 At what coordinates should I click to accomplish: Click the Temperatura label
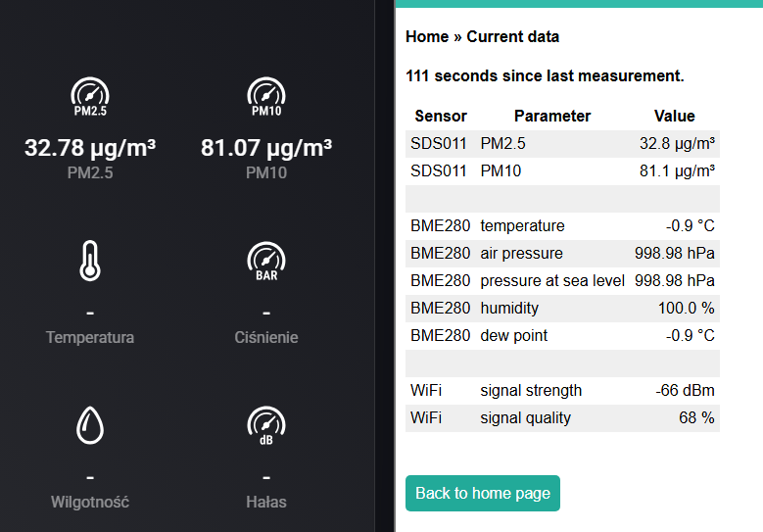coord(90,337)
